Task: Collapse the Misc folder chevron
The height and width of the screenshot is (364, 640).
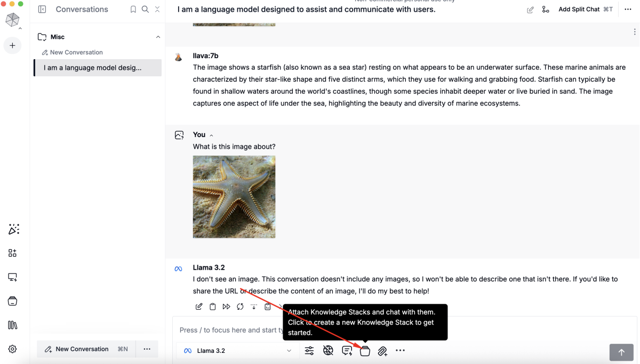Action: [x=158, y=37]
